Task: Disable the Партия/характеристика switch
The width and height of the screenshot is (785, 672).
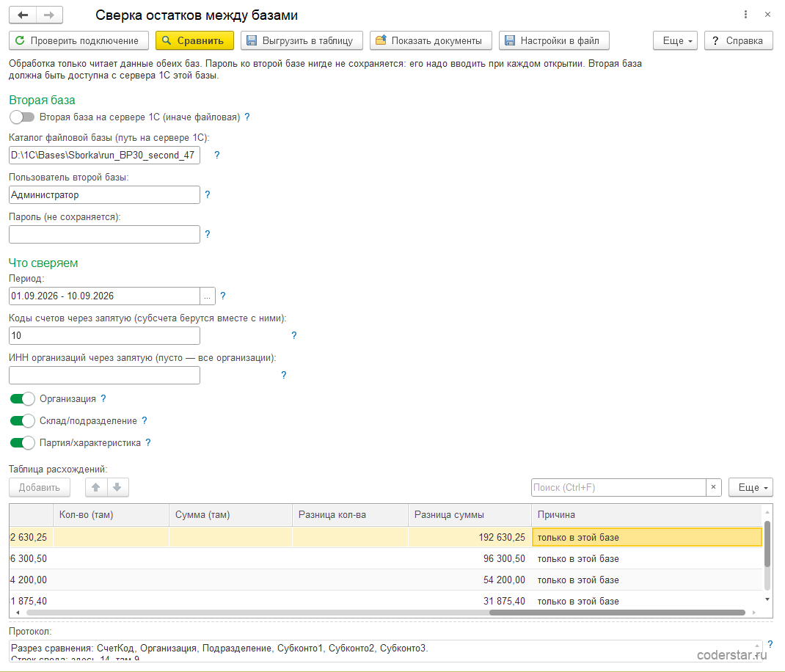Action: click(x=22, y=442)
